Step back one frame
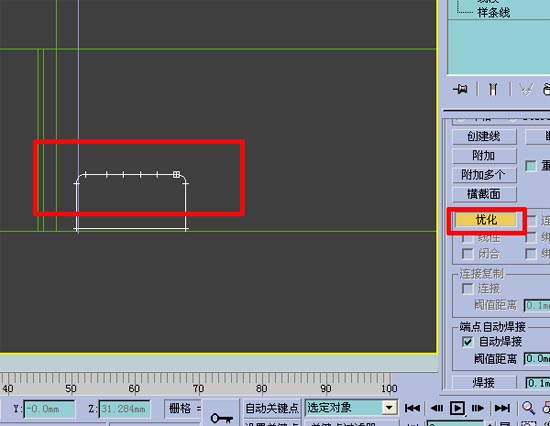The width and height of the screenshot is (550, 426). coord(436,408)
